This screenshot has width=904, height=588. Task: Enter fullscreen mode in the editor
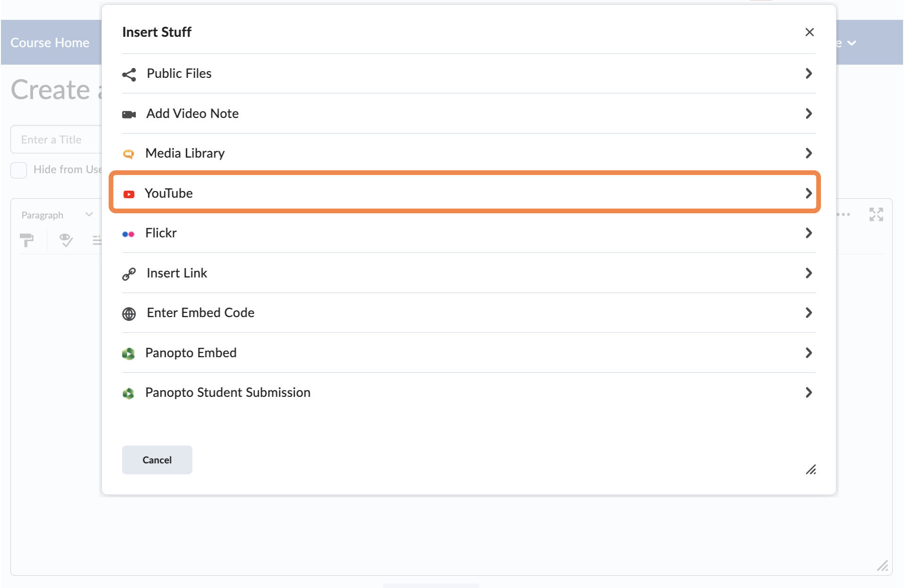pos(876,214)
